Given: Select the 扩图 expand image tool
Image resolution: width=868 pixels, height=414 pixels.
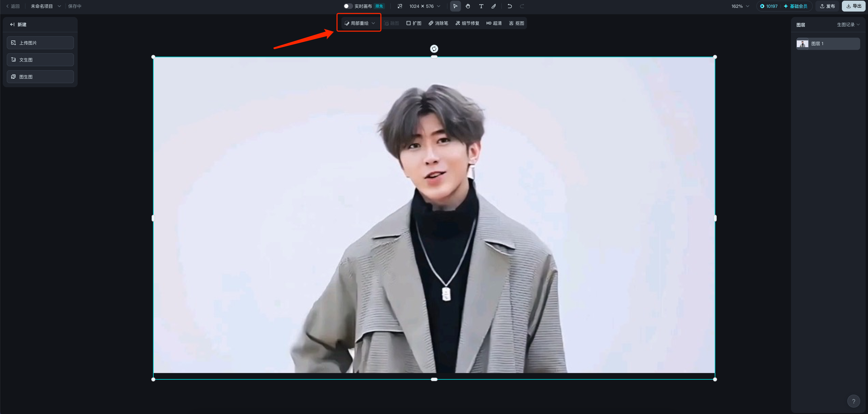Looking at the screenshot, I should (414, 23).
